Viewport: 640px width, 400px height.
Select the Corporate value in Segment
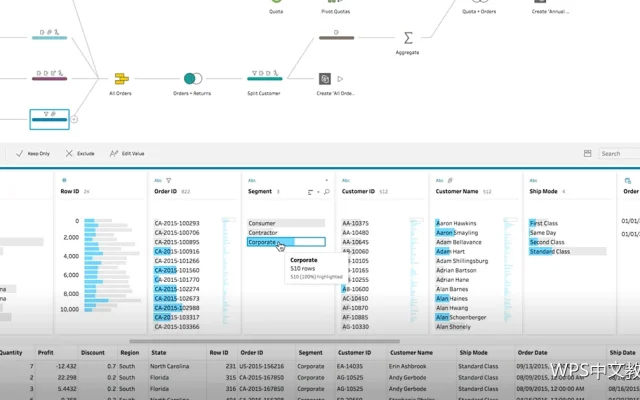[x=286, y=242]
